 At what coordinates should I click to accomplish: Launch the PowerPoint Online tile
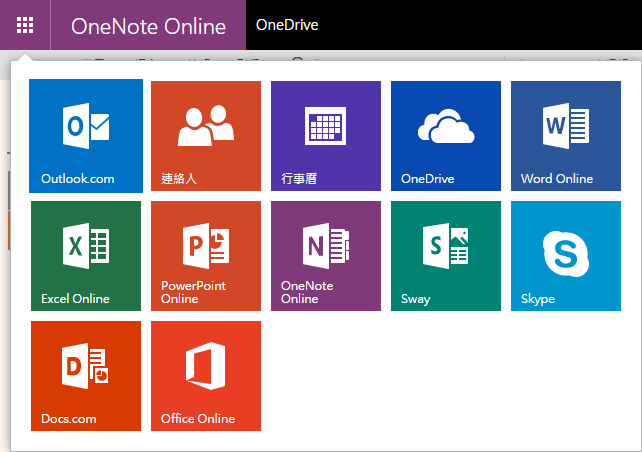tap(206, 256)
